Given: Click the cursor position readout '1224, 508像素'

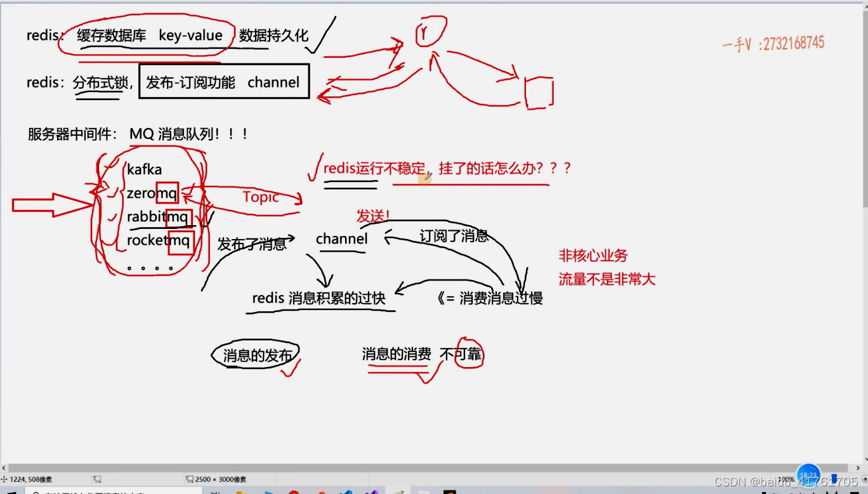Looking at the screenshot, I should (31, 479).
